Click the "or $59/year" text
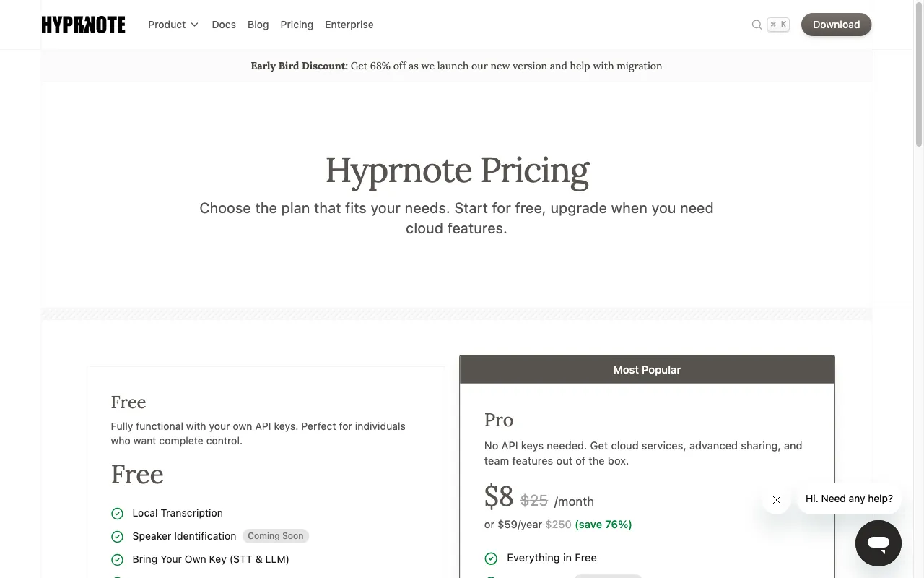The height and width of the screenshot is (578, 924). pos(513,525)
